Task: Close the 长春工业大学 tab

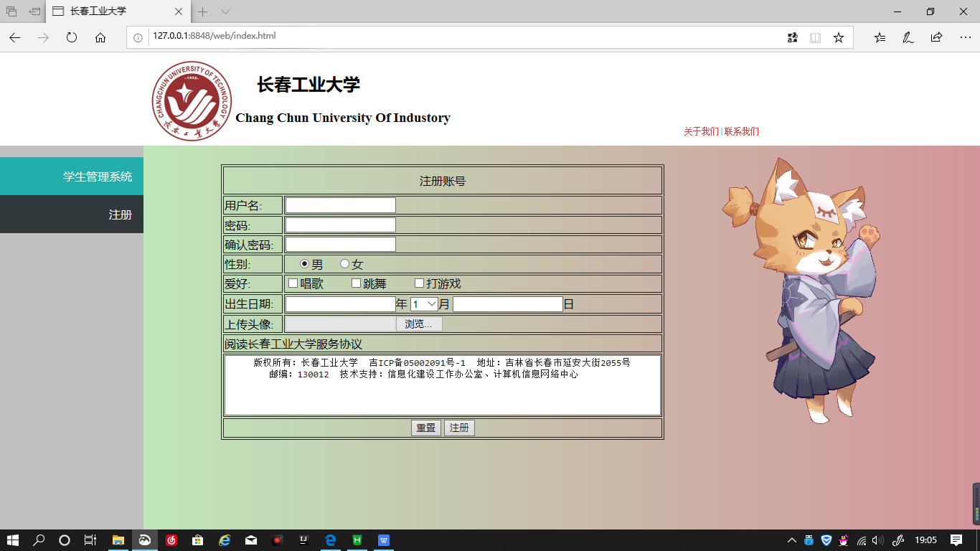Action: tap(179, 11)
